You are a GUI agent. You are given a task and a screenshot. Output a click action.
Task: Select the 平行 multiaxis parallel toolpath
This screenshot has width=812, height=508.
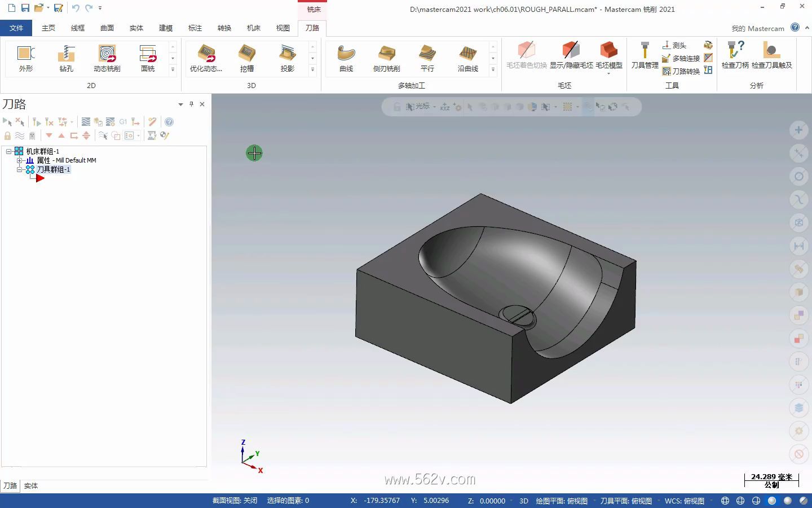(x=427, y=59)
